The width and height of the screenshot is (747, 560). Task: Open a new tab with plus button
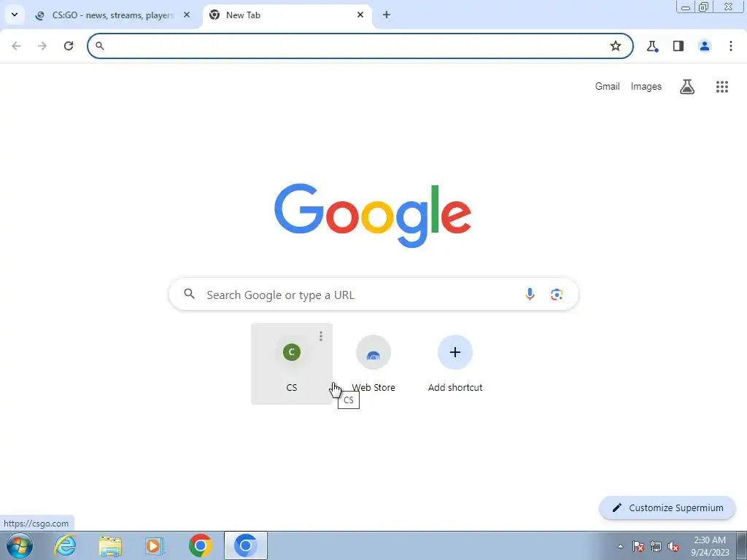pyautogui.click(x=387, y=15)
